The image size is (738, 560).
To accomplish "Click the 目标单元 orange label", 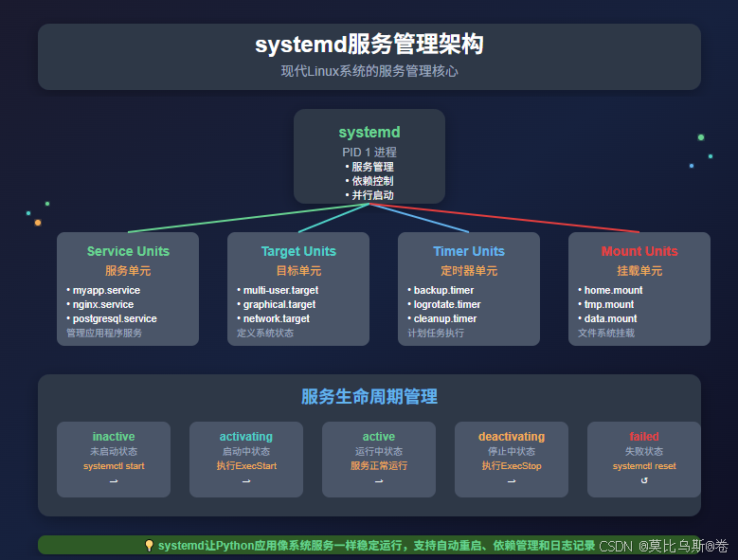I will pos(298,271).
